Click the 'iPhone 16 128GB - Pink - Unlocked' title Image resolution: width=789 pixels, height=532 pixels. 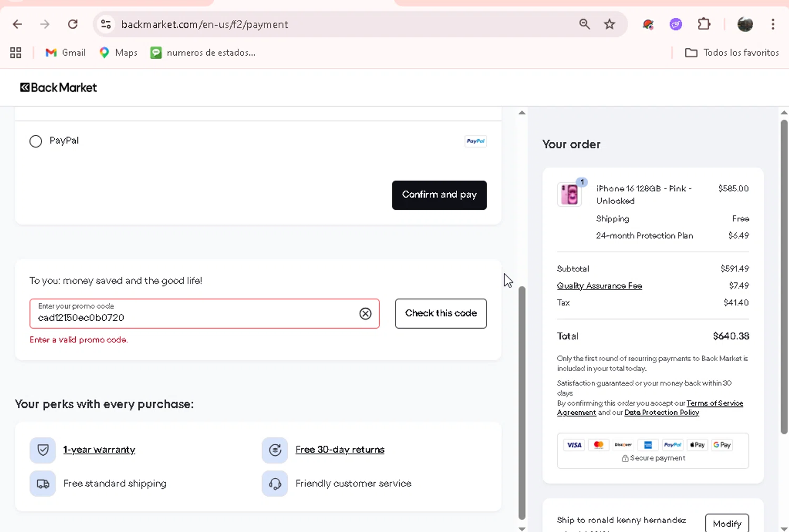[x=644, y=195]
